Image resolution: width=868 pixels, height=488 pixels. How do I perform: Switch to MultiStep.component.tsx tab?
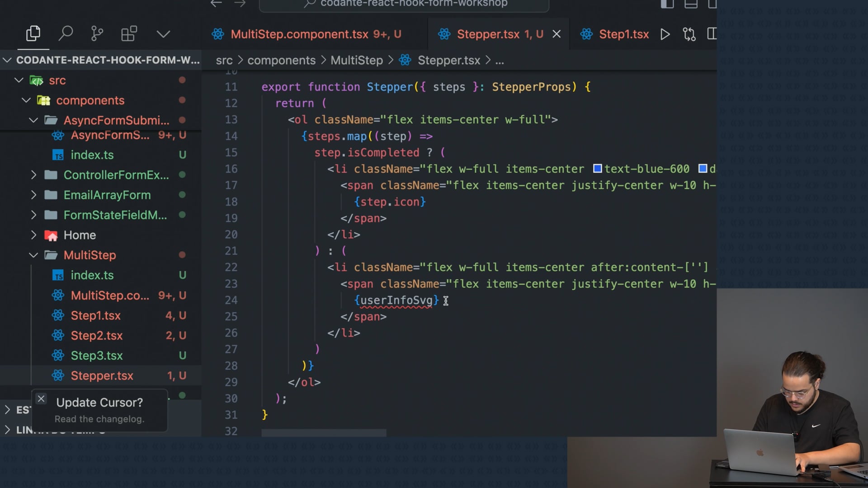pyautogui.click(x=299, y=34)
